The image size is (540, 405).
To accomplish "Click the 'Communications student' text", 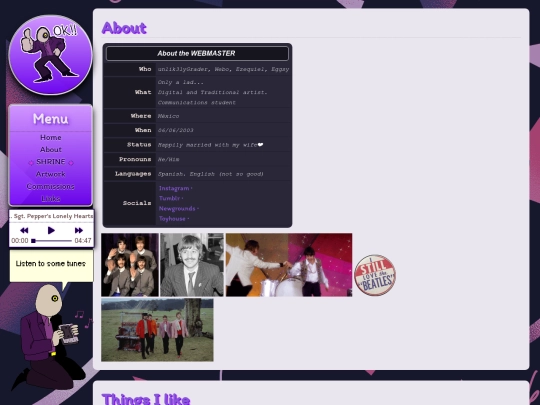I will click(x=197, y=103).
